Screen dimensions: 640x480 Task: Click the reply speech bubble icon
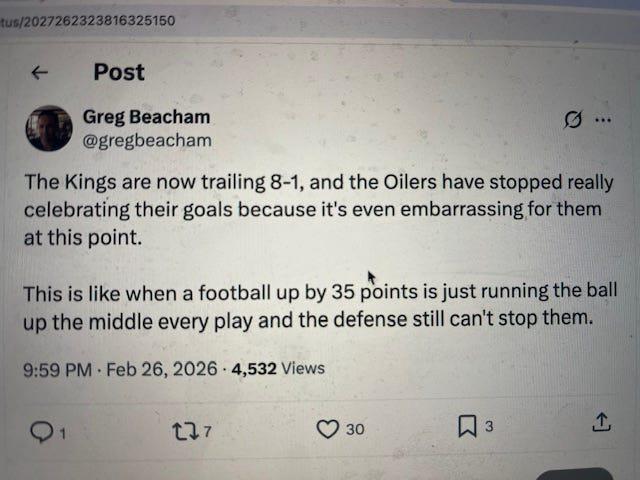pos(41,430)
